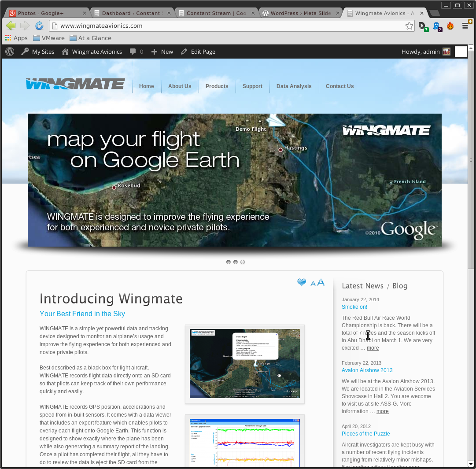
Task: Click the Latest News / Blog heading
Action: click(375, 286)
